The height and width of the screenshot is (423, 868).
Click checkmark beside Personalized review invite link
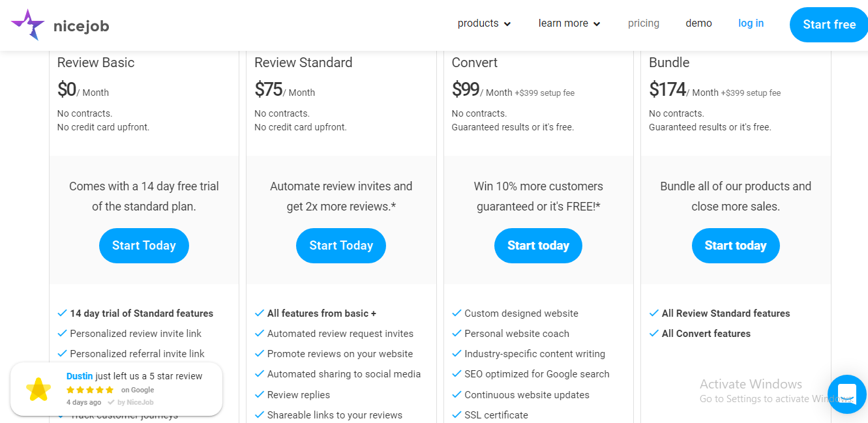tap(63, 334)
